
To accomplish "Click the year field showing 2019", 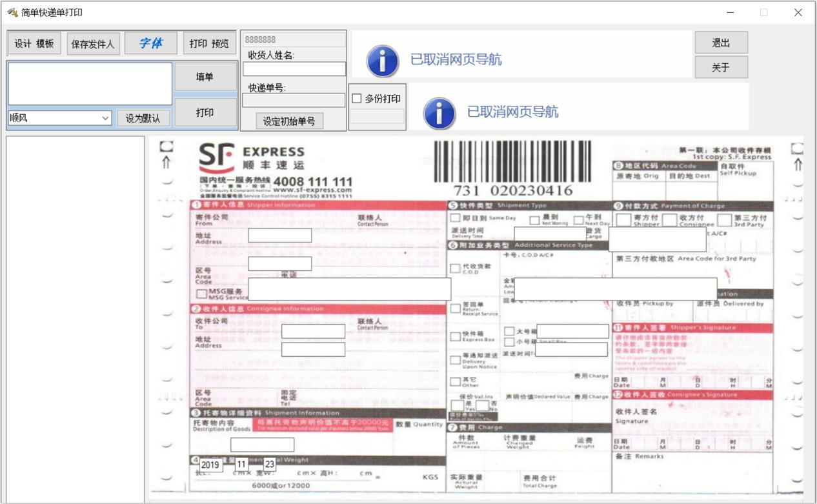I will 210,464.
